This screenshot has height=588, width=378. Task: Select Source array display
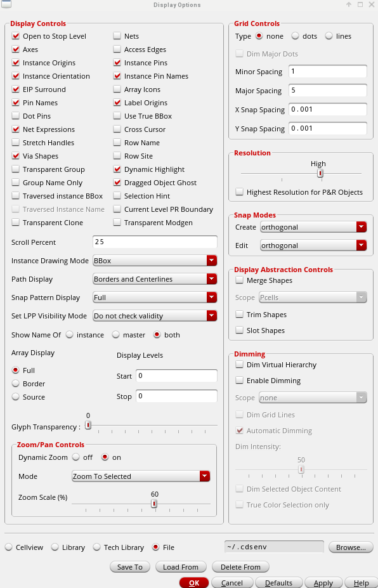pyautogui.click(x=15, y=396)
